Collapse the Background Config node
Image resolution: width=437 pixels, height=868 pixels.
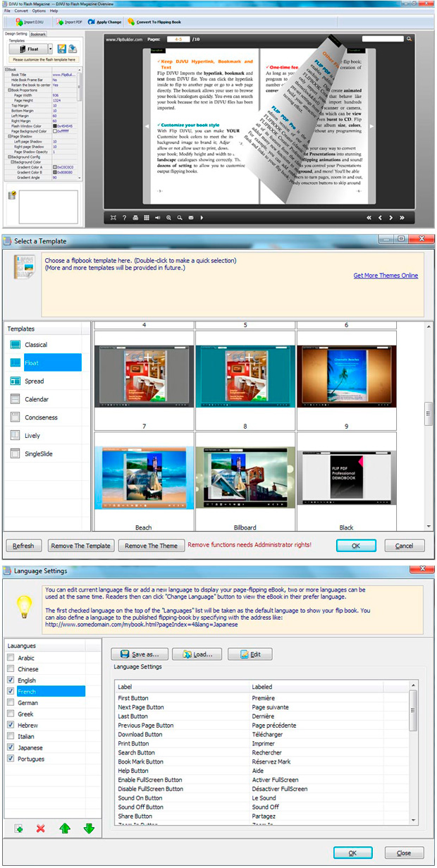tap(10, 157)
